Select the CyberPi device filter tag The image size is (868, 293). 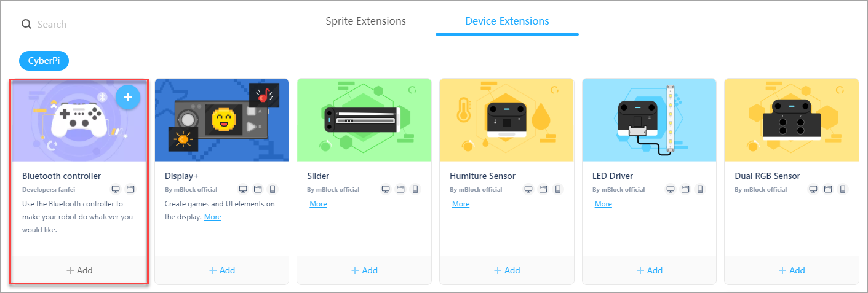[44, 61]
